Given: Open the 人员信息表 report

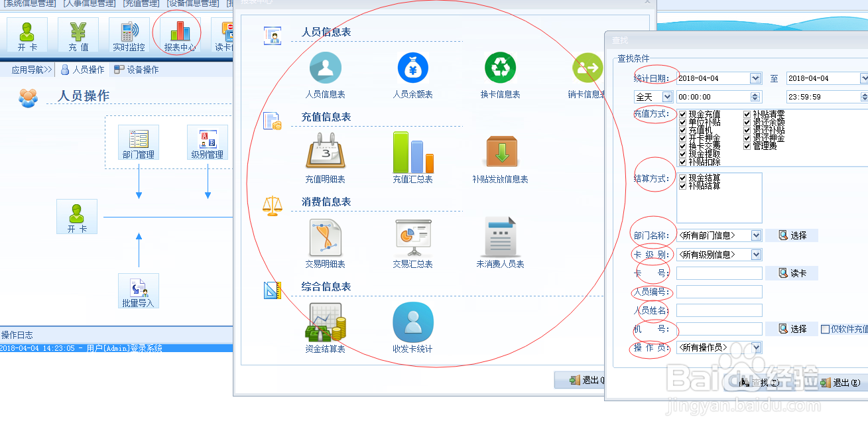Looking at the screenshot, I should coord(325,76).
